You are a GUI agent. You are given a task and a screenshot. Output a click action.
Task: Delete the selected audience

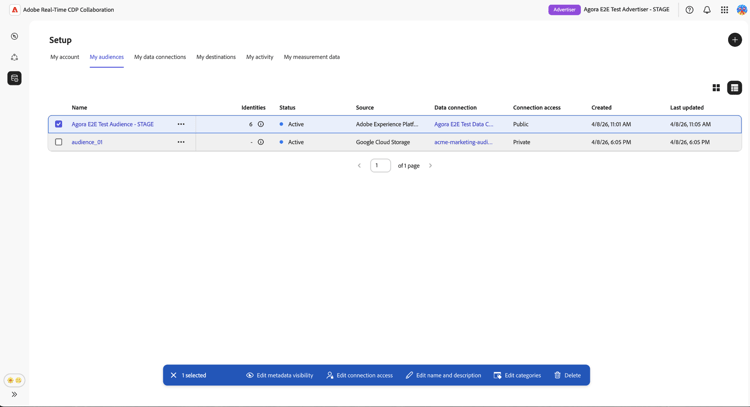point(567,375)
